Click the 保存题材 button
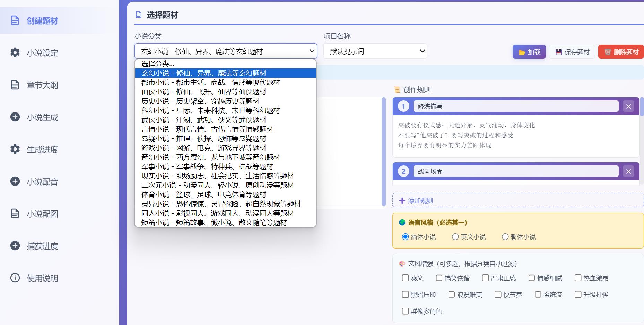This screenshot has width=644, height=325. pos(572,52)
